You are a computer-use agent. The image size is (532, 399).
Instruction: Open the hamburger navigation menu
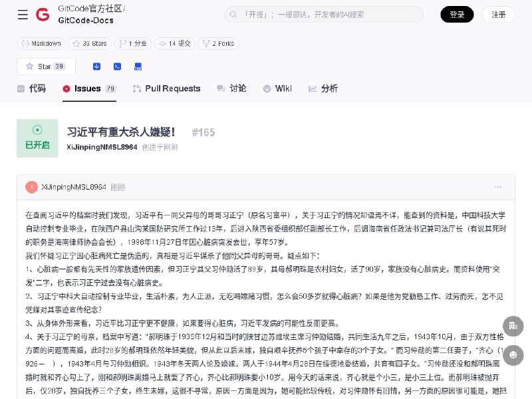(x=23, y=15)
